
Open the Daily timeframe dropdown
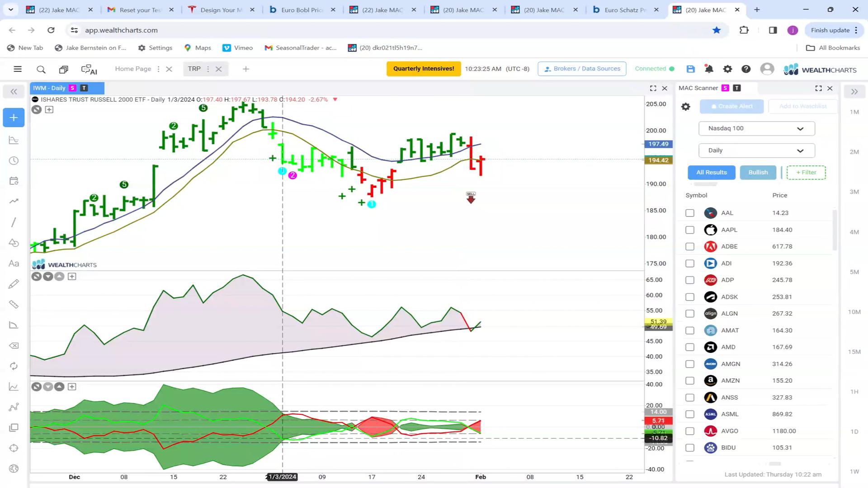tap(757, 150)
